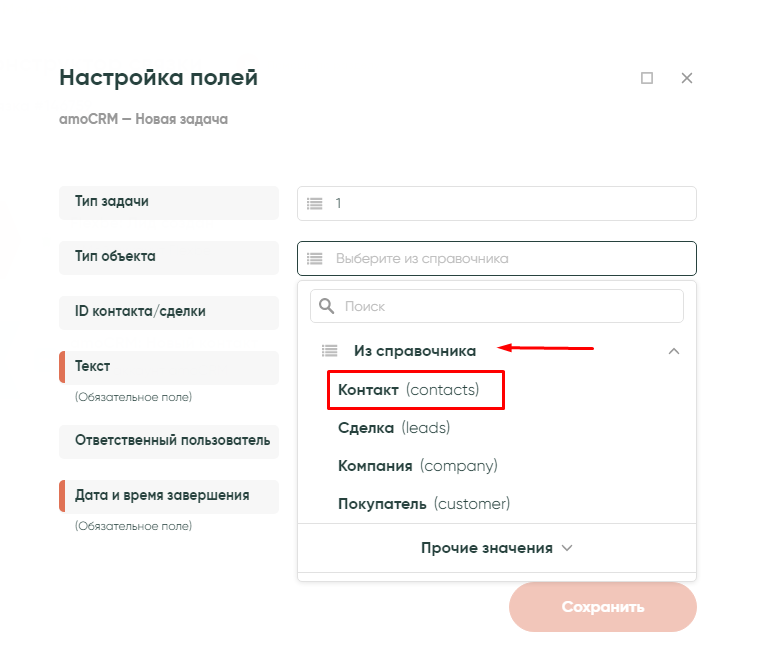Open the Тип объекта dropdown field
The image size is (760, 663).
[x=510, y=259]
